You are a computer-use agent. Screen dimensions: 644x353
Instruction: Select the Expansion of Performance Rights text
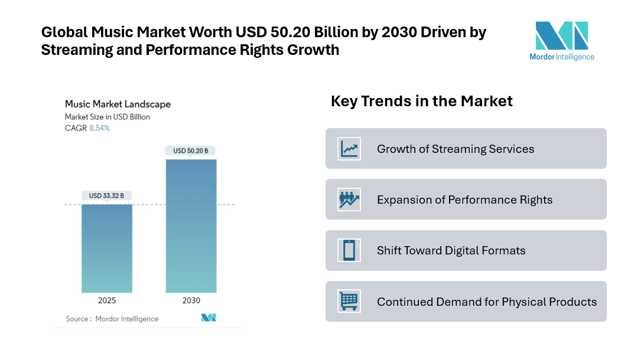click(x=464, y=200)
